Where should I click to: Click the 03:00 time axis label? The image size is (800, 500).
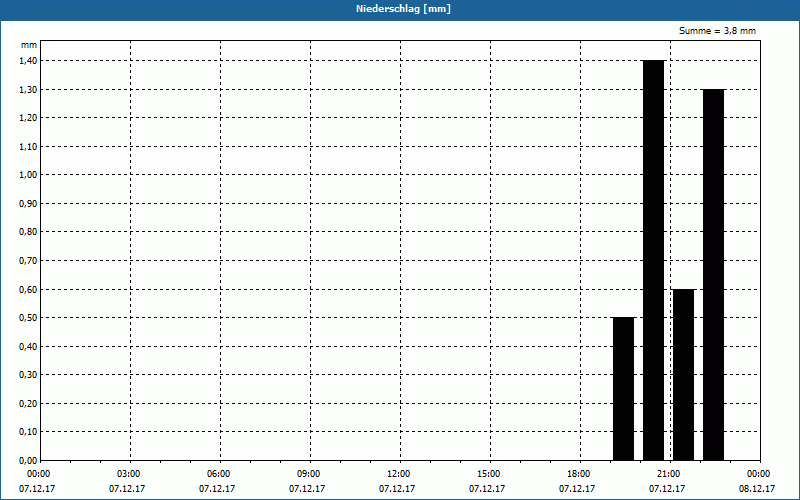(x=131, y=474)
